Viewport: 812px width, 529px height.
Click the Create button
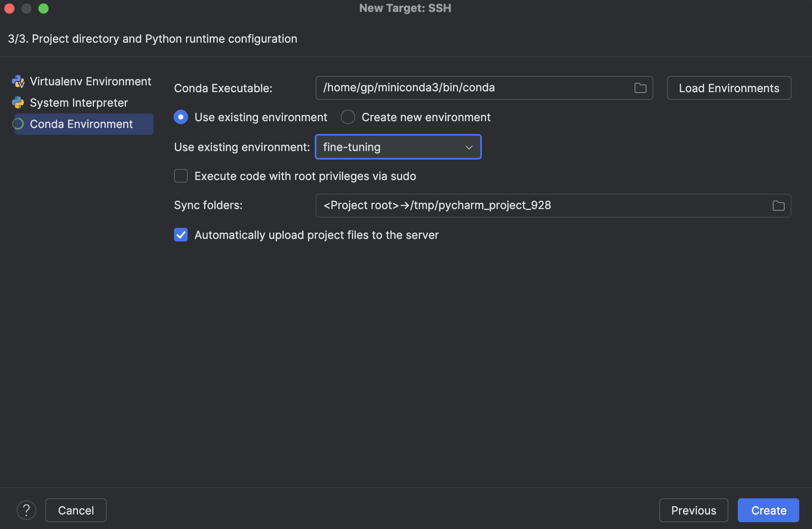[x=768, y=510]
